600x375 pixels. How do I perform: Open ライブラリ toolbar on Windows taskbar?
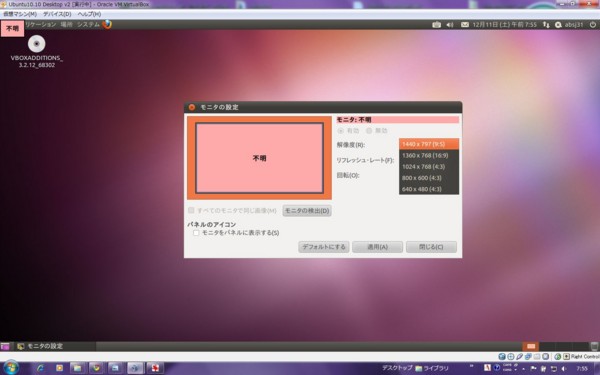coord(432,368)
